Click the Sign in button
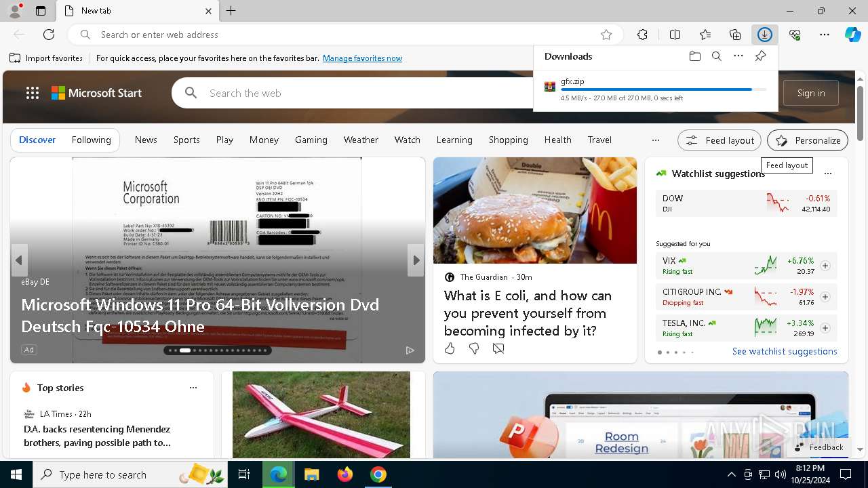The image size is (868, 488). pos(811,94)
